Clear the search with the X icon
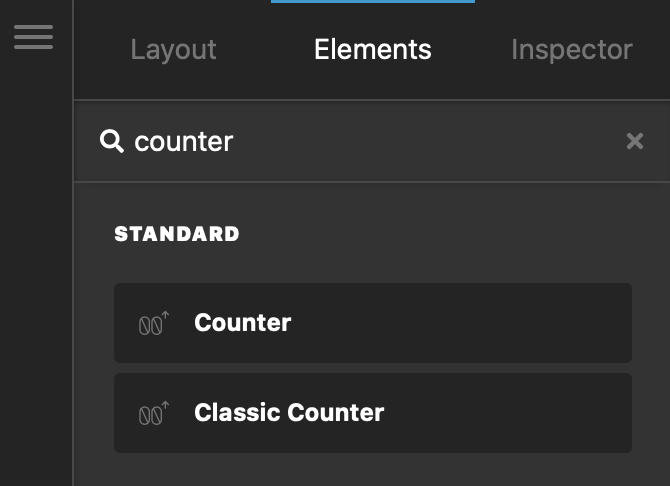 [x=635, y=141]
